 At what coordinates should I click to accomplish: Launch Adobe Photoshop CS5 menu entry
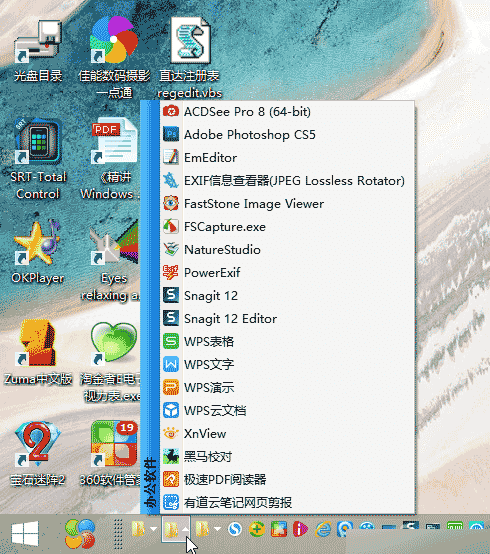[x=287, y=135]
